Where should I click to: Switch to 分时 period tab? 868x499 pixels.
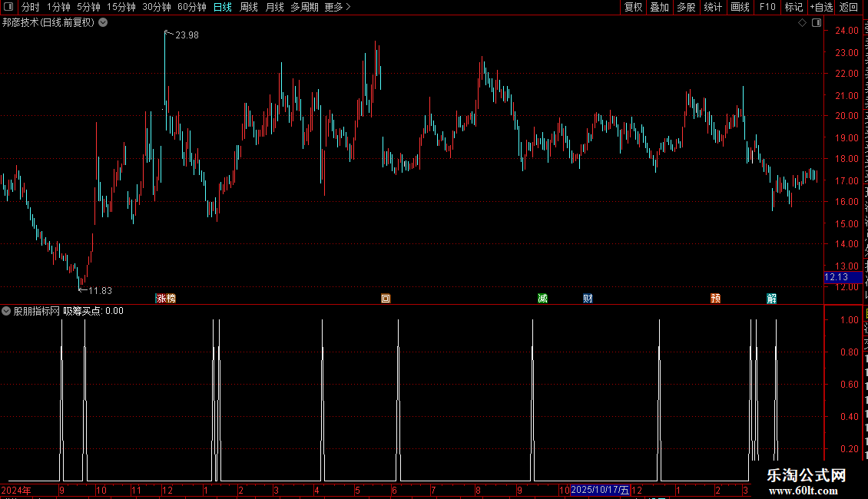31,7
